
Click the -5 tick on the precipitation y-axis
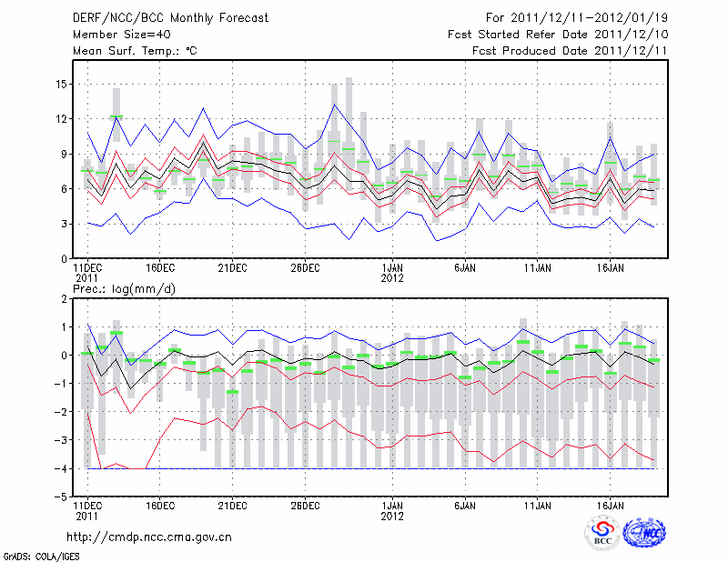pyautogui.click(x=60, y=497)
